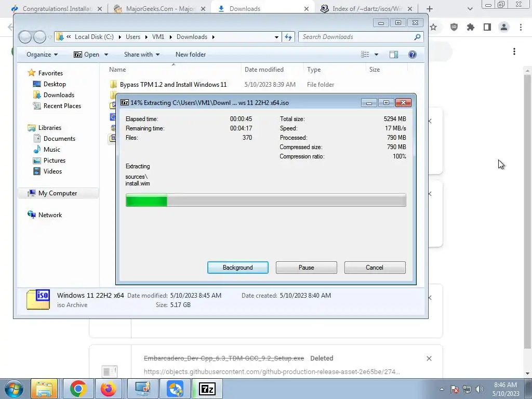This screenshot has height=399, width=532.
Task: Open the githubusercontent download source link
Action: (x=272, y=372)
